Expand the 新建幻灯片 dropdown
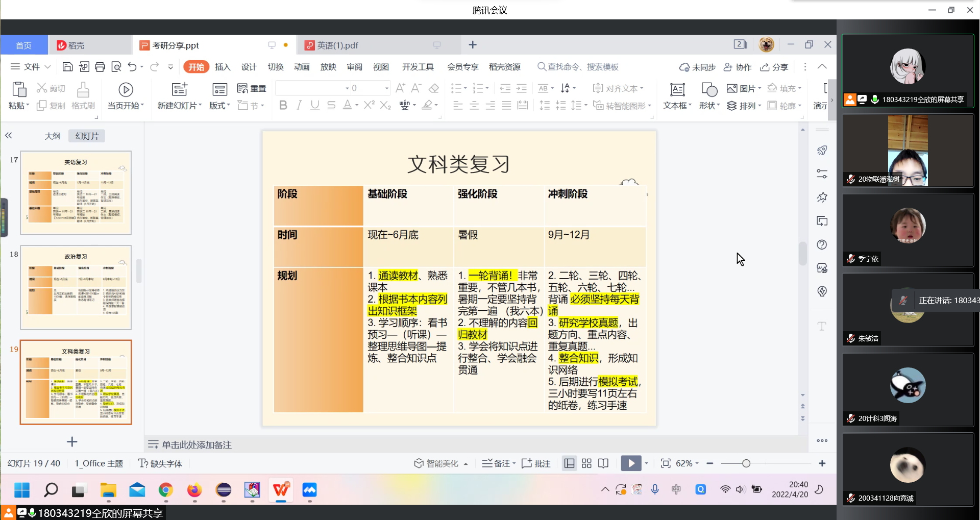 coord(200,106)
